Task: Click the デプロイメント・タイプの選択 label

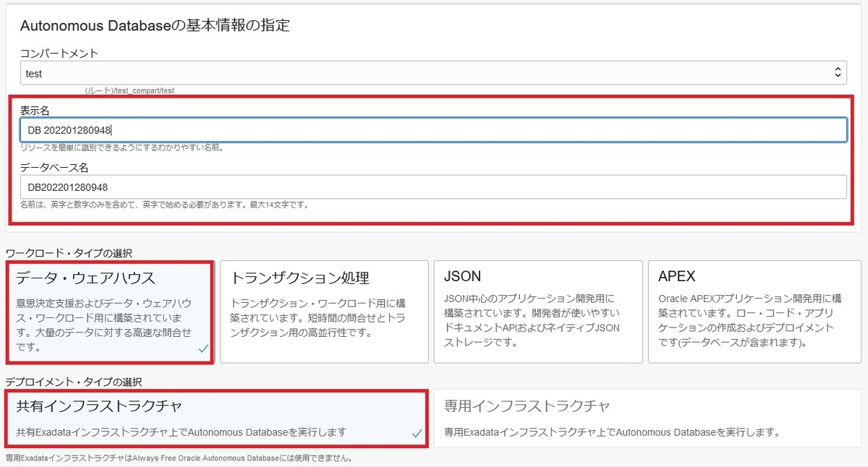Action: coord(72,383)
